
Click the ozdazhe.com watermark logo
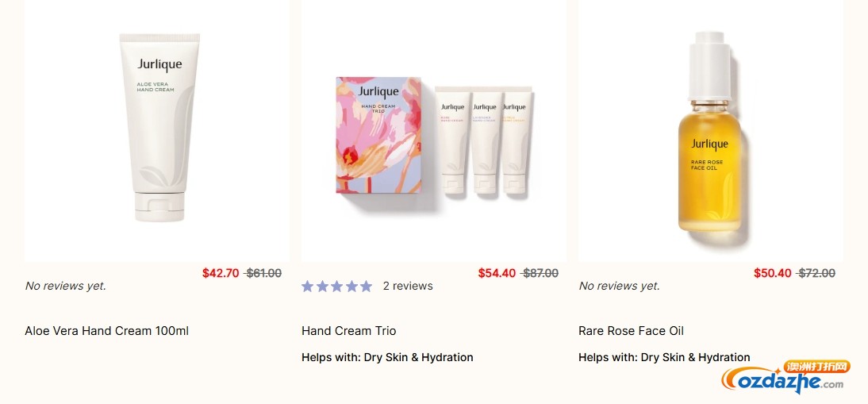(785, 379)
